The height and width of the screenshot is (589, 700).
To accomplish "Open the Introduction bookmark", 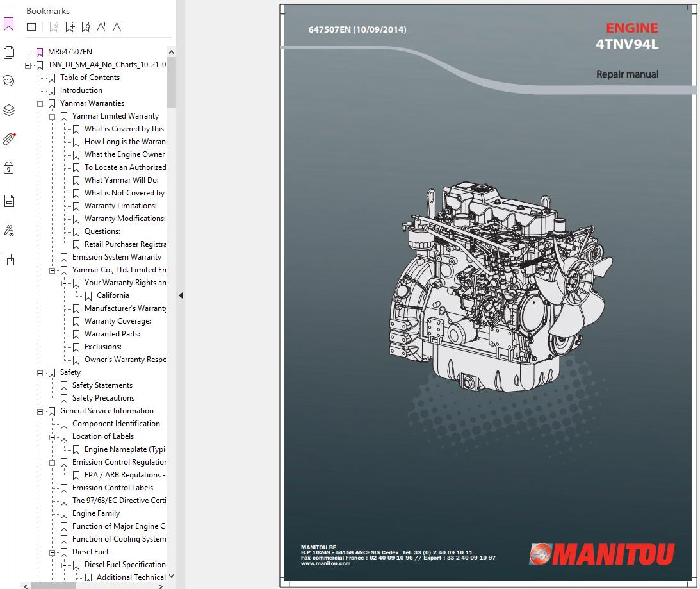I will 81,90.
